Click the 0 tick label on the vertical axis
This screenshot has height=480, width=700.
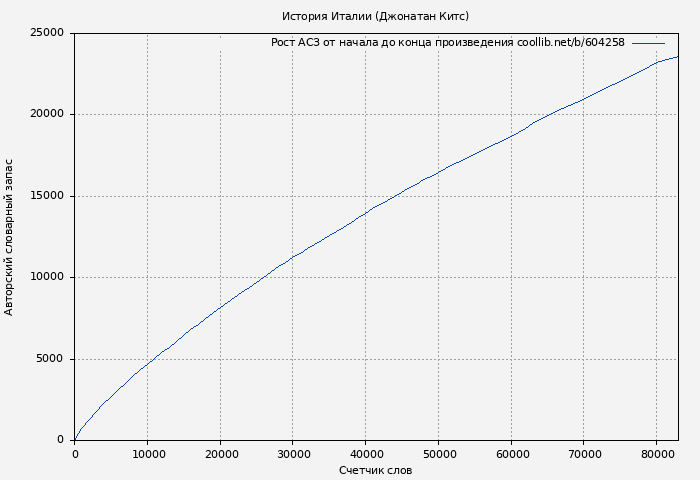(61, 440)
